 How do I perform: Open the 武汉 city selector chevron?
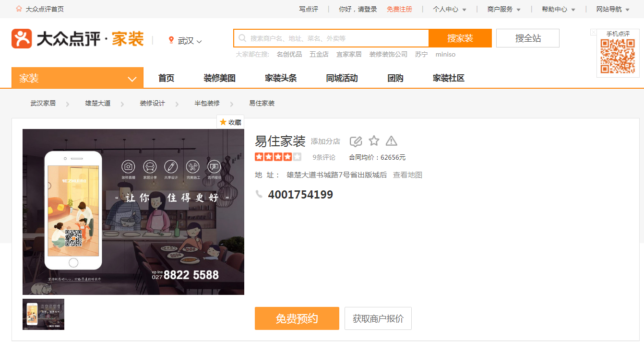point(199,42)
